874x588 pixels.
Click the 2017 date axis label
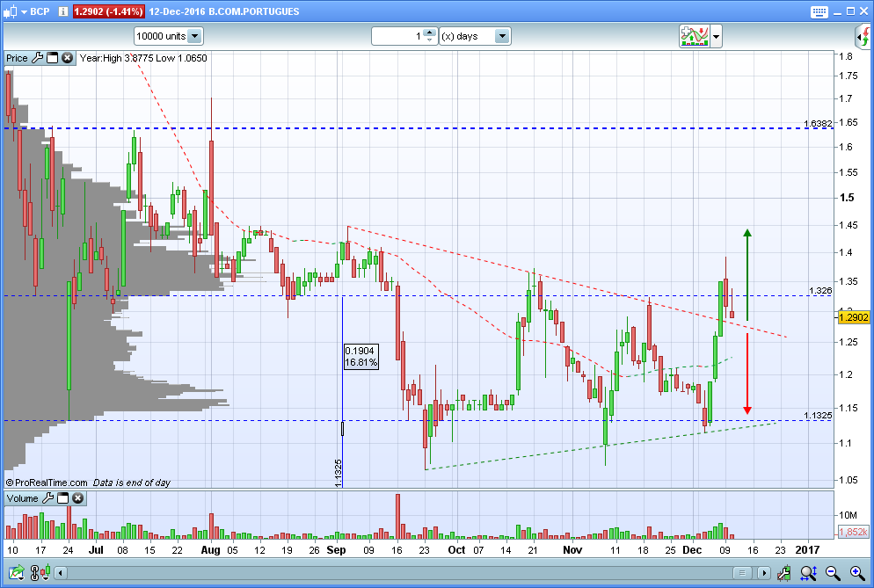click(807, 550)
